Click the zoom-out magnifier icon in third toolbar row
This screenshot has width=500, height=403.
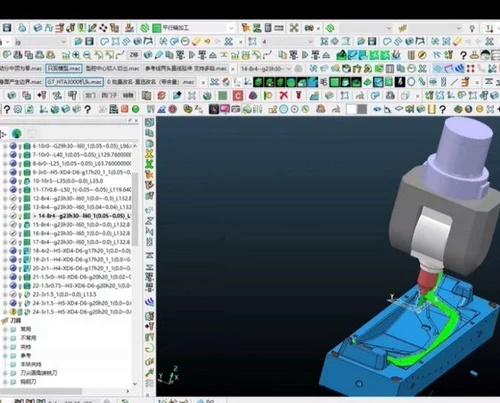[87, 55]
